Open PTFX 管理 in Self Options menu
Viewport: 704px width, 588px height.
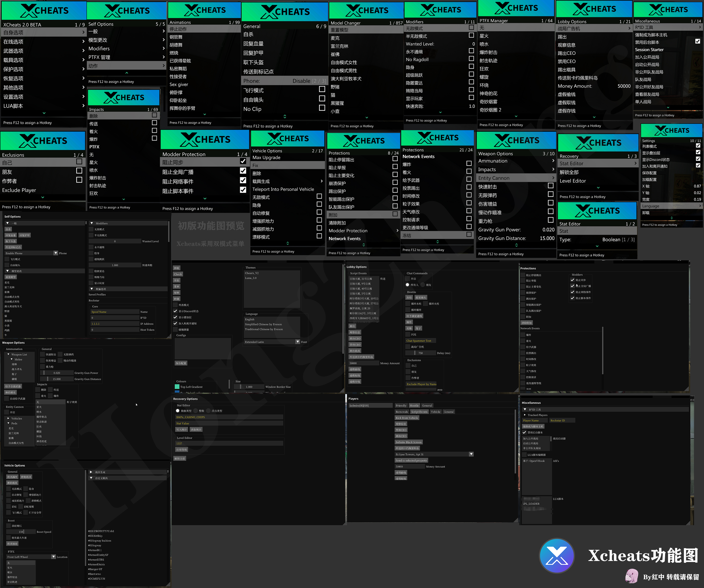(126, 57)
